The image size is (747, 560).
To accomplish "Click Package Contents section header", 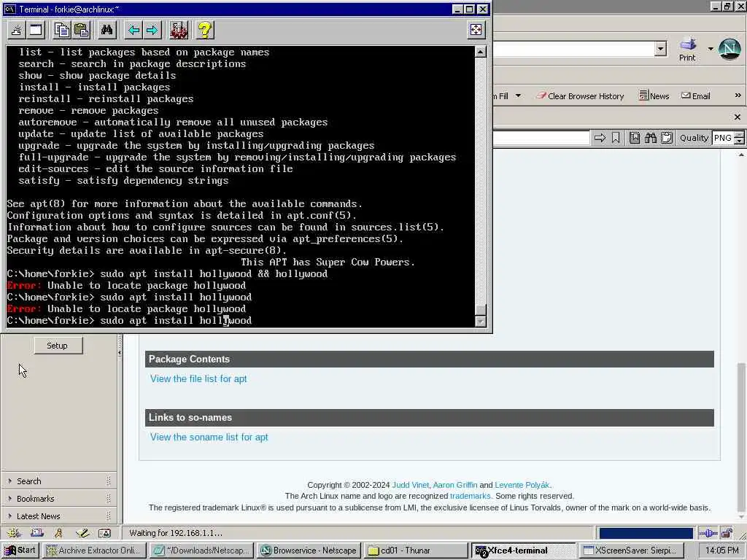I will pyautogui.click(x=429, y=359).
